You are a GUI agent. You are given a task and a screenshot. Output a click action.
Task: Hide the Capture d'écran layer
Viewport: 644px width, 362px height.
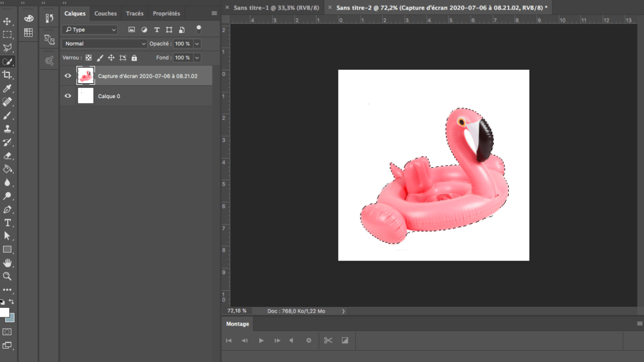pos(68,76)
